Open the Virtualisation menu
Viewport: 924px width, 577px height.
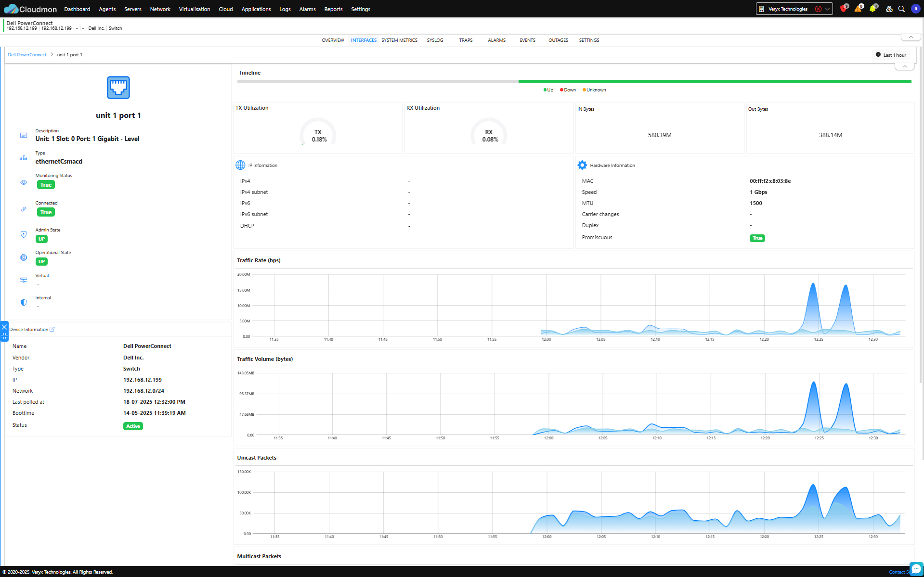click(195, 9)
